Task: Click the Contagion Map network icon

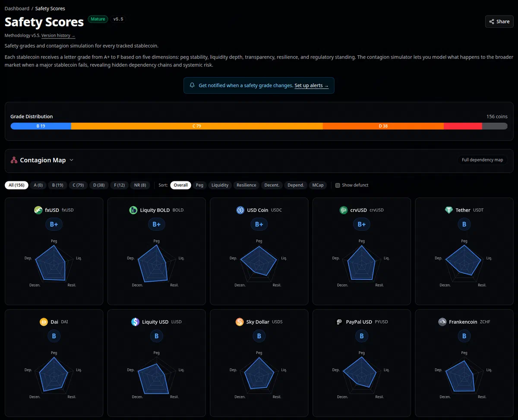Action: 14,160
